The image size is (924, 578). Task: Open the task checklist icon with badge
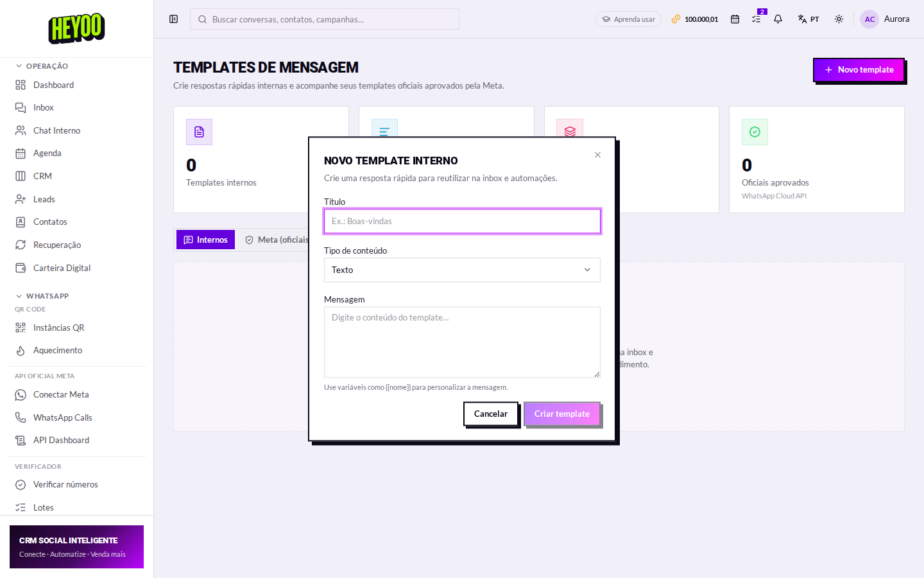(x=757, y=19)
